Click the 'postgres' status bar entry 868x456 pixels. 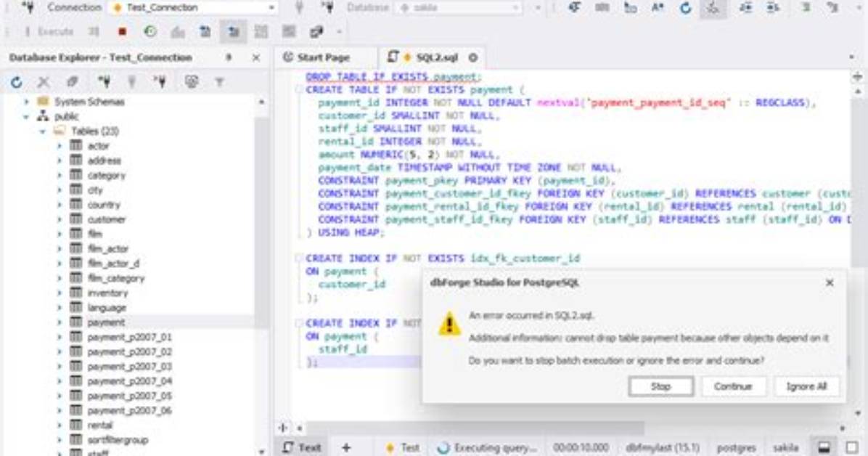[x=736, y=447]
